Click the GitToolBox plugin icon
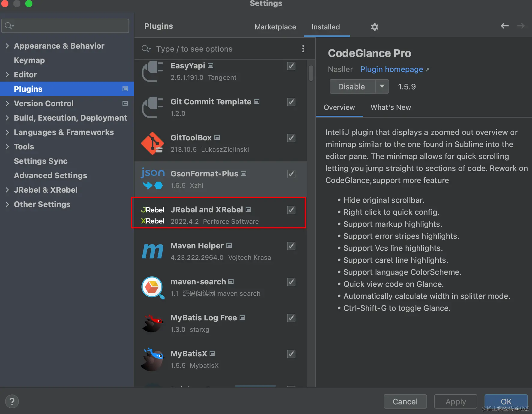The height and width of the screenshot is (414, 532). click(x=153, y=143)
